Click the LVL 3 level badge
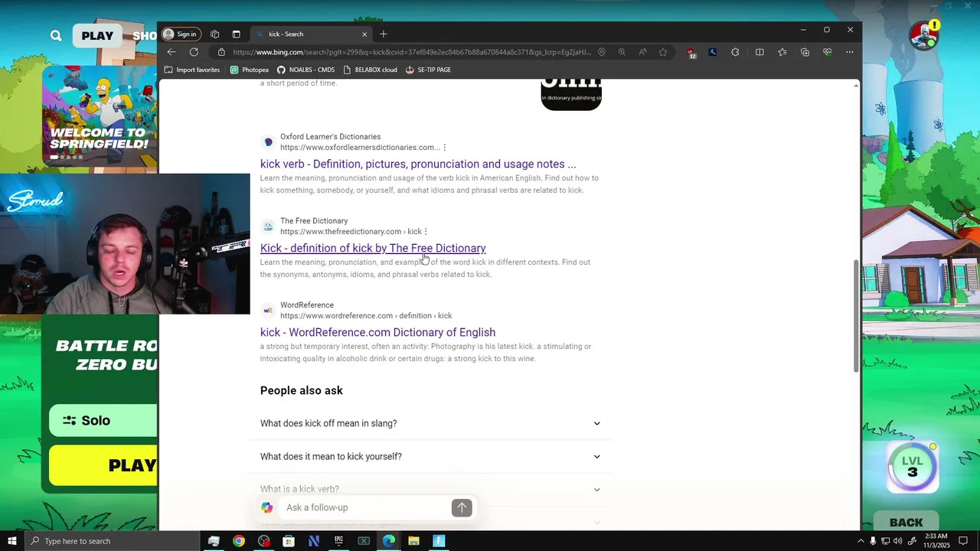The image size is (980, 551). click(913, 466)
